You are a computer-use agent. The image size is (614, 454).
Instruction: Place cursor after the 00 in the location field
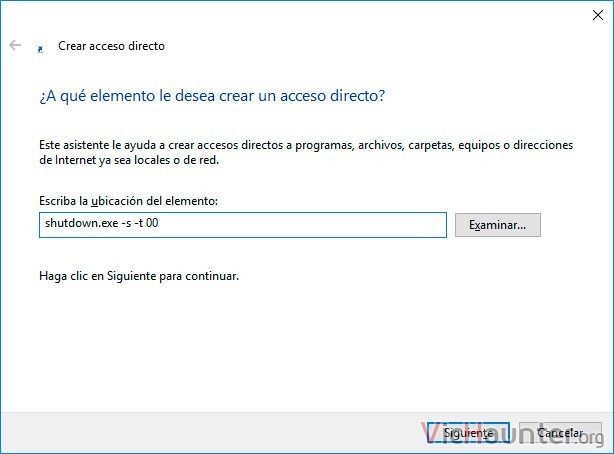coord(159,223)
